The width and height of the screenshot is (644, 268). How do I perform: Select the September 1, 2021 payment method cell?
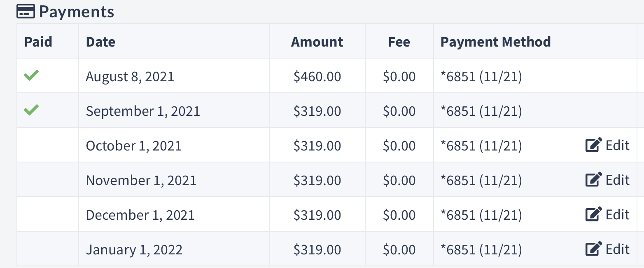click(481, 111)
